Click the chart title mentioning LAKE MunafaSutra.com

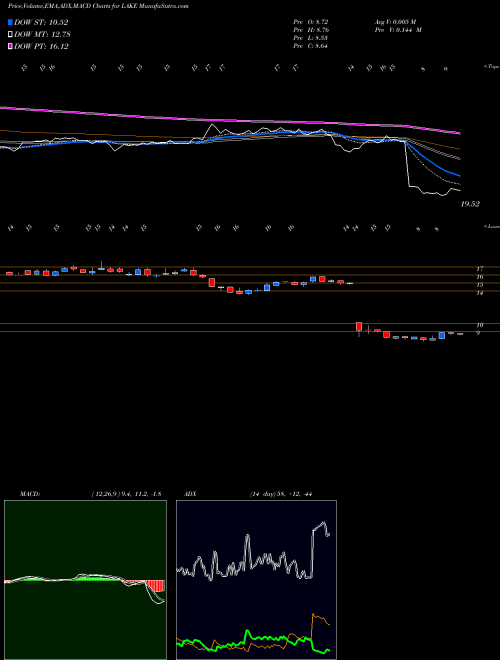click(98, 6)
